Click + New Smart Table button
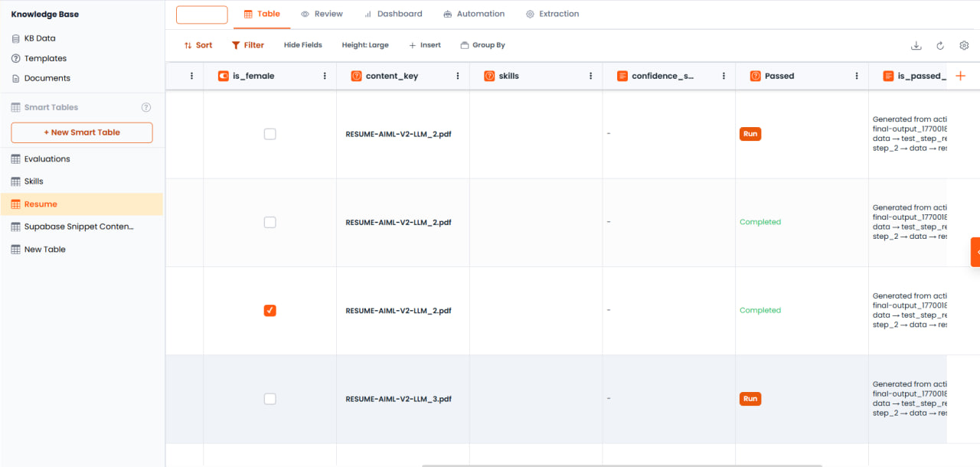980x467 pixels. [x=82, y=132]
